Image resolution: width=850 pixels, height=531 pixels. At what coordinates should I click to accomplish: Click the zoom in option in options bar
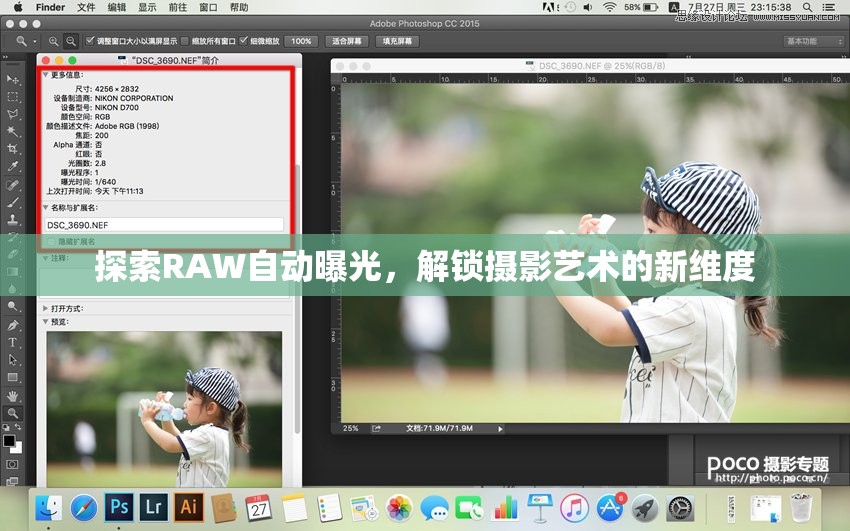point(53,41)
